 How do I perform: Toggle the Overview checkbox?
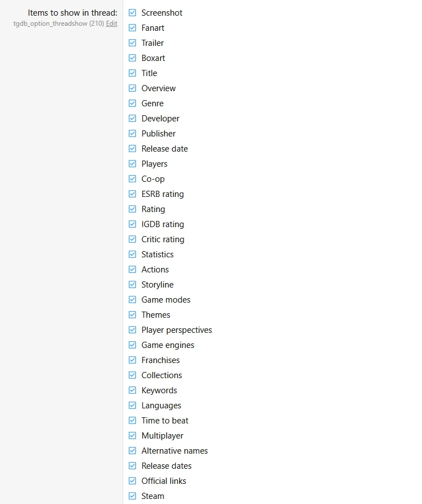[x=132, y=88]
